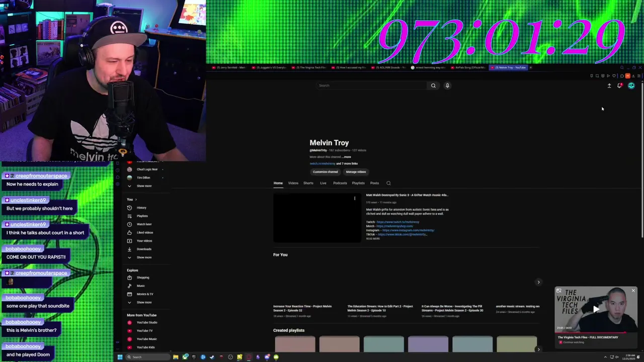Viewport: 644px width, 362px height.
Task: Play the Virginia Tech Files miniplayer
Action: (596, 310)
